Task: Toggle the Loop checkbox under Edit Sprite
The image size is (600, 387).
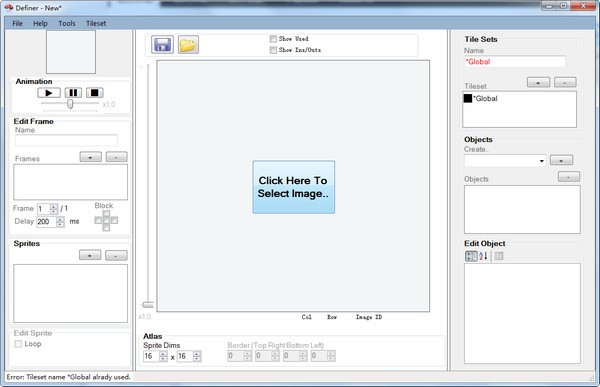Action: [18, 344]
